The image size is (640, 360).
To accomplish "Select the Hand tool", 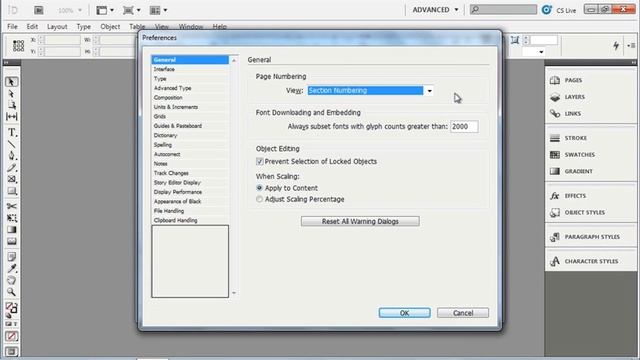I will point(11,280).
